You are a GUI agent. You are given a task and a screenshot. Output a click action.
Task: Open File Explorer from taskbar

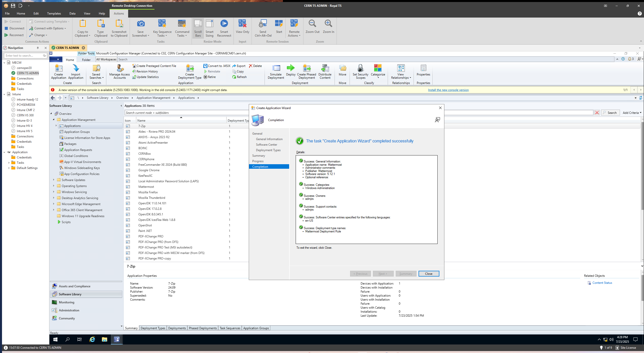(x=104, y=339)
